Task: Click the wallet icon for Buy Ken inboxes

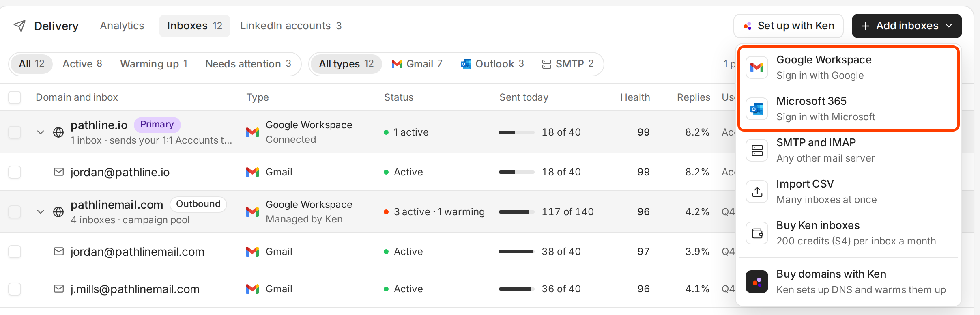Action: tap(757, 233)
